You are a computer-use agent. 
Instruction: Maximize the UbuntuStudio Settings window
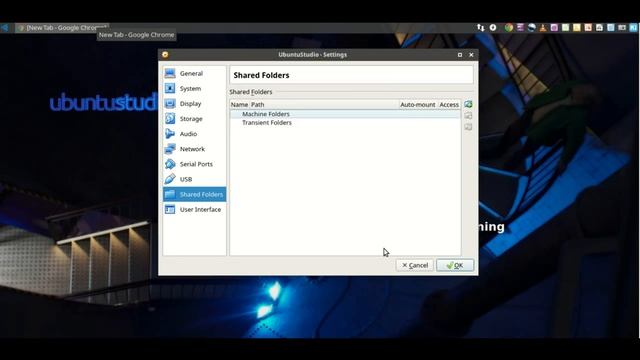pyautogui.click(x=460, y=55)
